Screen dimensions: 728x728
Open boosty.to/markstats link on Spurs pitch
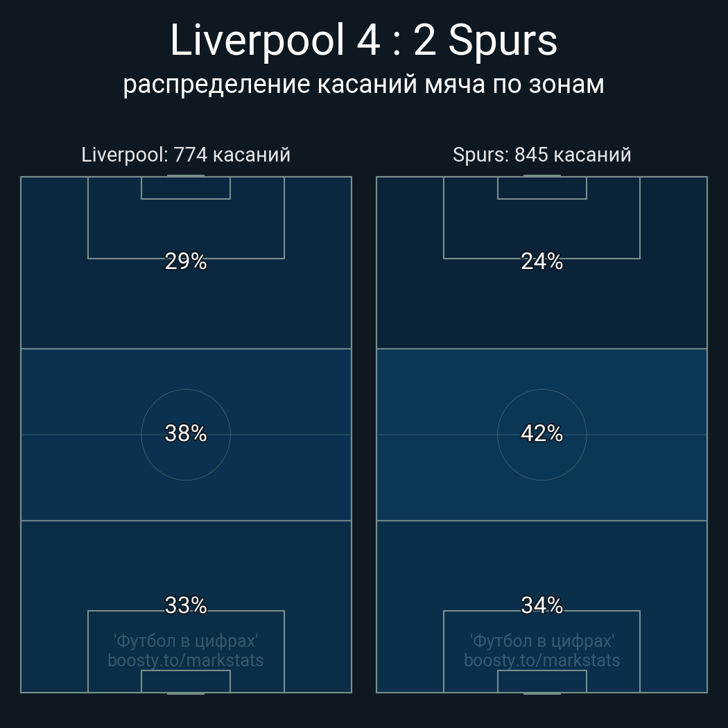click(541, 660)
